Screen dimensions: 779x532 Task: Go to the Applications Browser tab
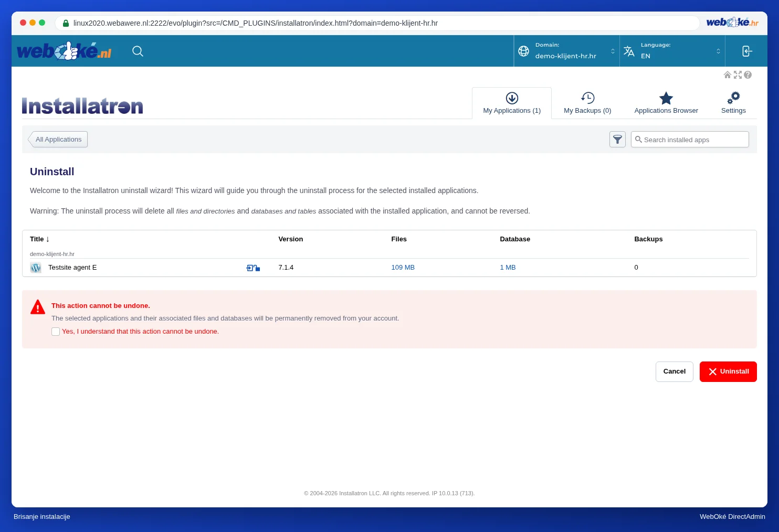666,103
